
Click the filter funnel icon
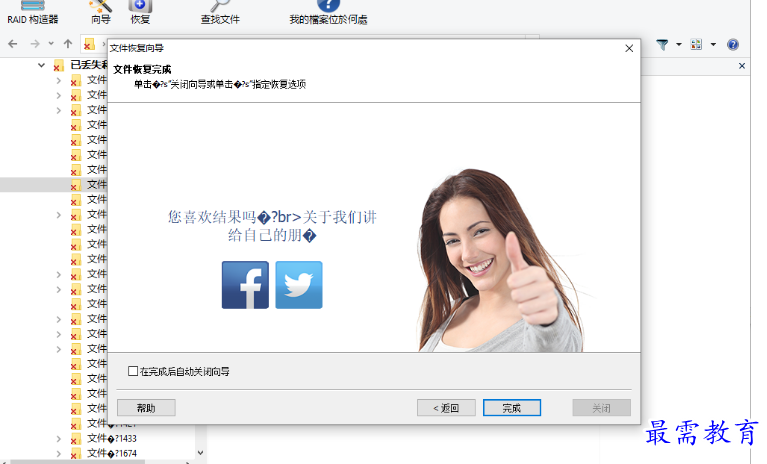point(662,44)
